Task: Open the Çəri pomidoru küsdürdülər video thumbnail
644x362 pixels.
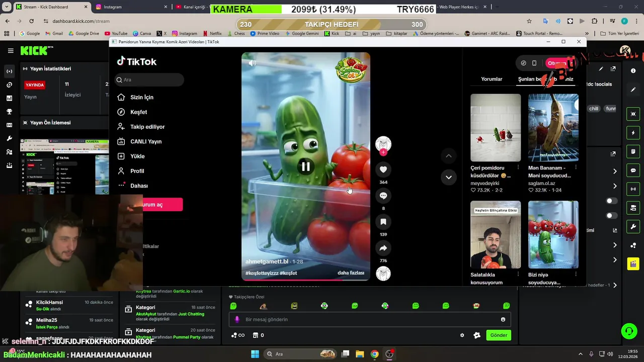Action: pos(496,128)
